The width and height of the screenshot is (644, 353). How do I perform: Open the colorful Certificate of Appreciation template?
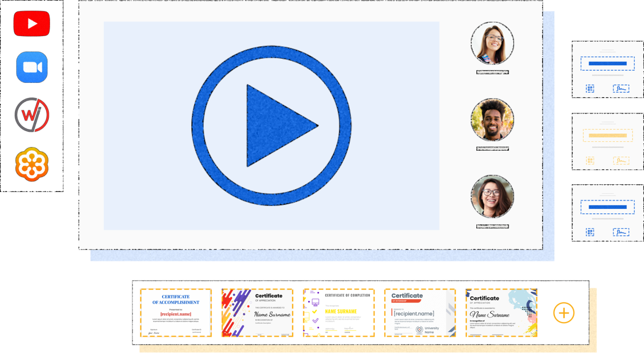point(257,313)
